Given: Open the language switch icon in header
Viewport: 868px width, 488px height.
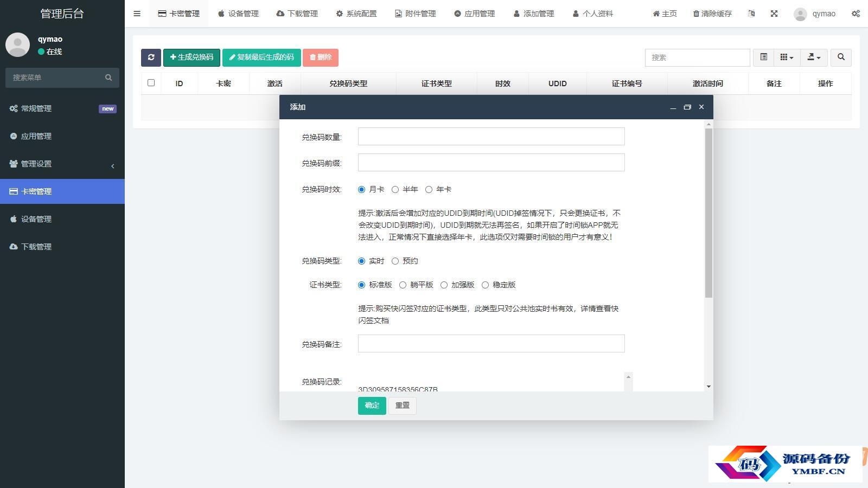Looking at the screenshot, I should tap(751, 14).
